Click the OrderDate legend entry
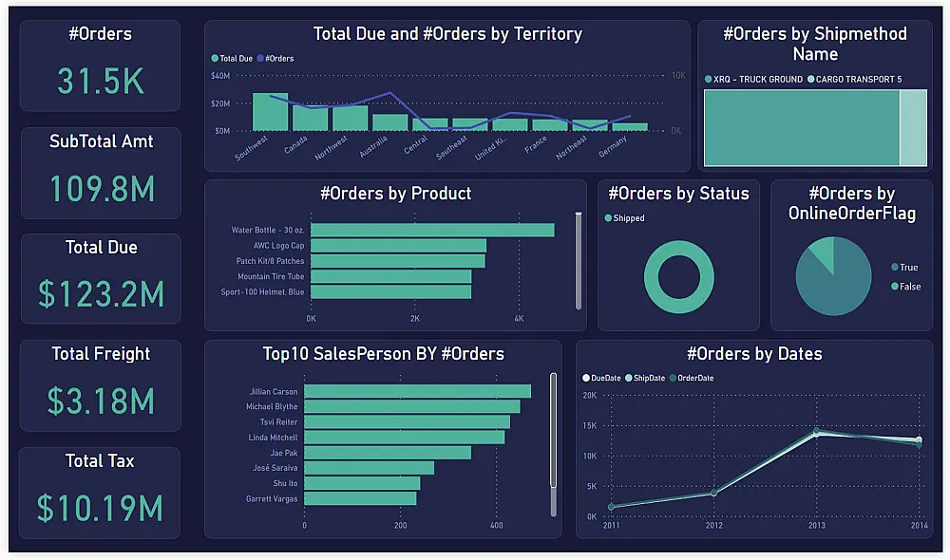Image resolution: width=950 pixels, height=560 pixels. pyautogui.click(x=692, y=378)
